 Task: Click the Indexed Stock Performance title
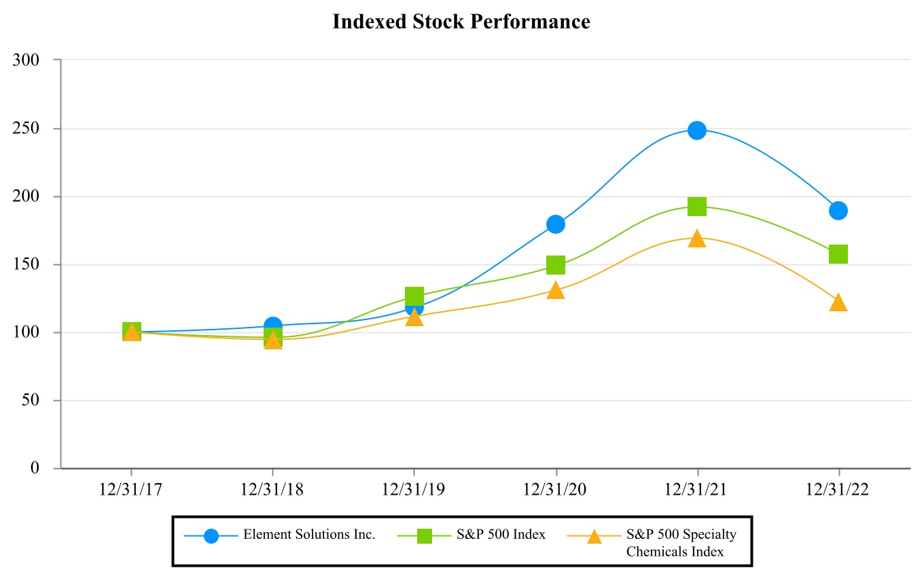pyautogui.click(x=461, y=22)
